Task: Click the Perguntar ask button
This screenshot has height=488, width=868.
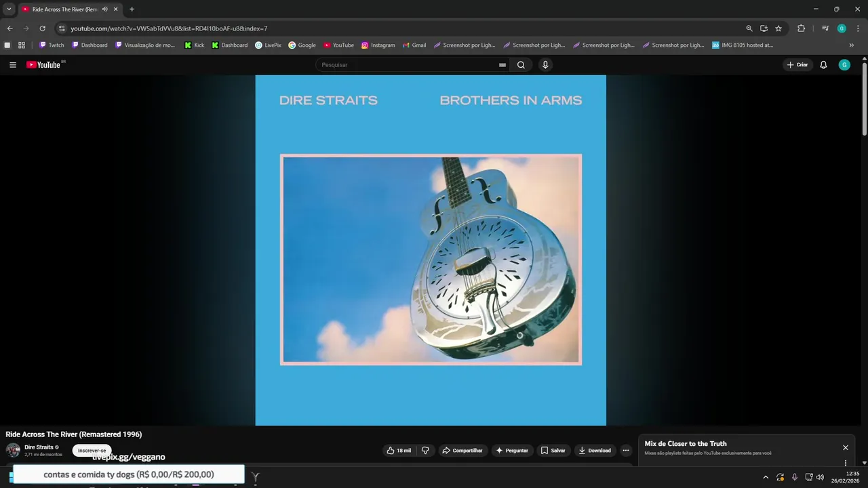Action: click(x=512, y=450)
